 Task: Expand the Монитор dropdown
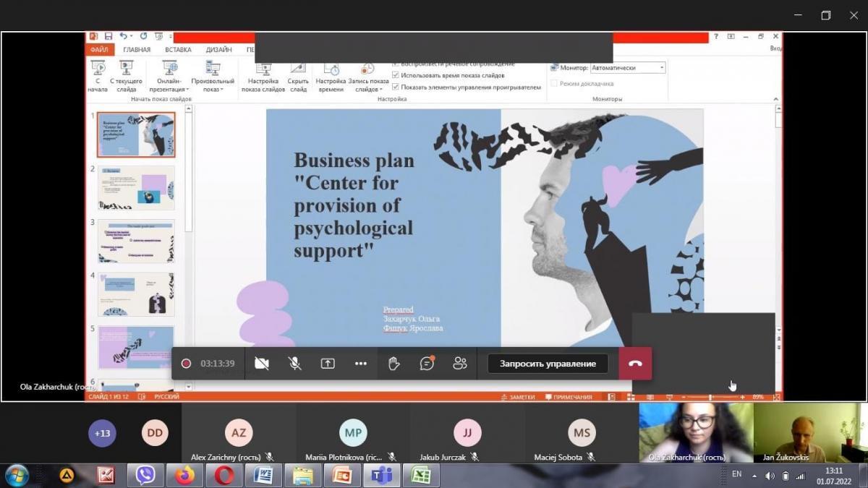(x=661, y=68)
